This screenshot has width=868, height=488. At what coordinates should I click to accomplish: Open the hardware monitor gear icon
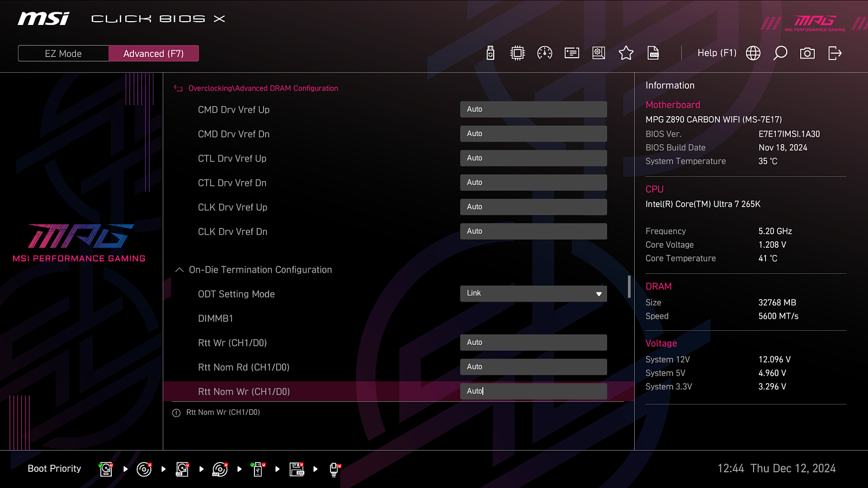pyautogui.click(x=599, y=53)
